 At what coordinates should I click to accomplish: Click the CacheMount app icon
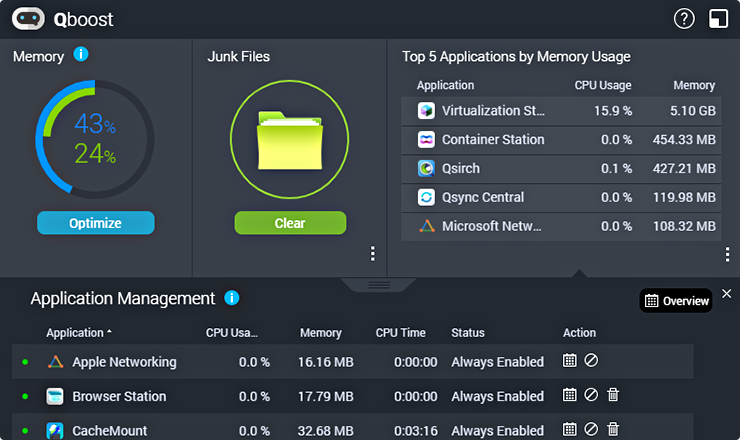coord(55,431)
